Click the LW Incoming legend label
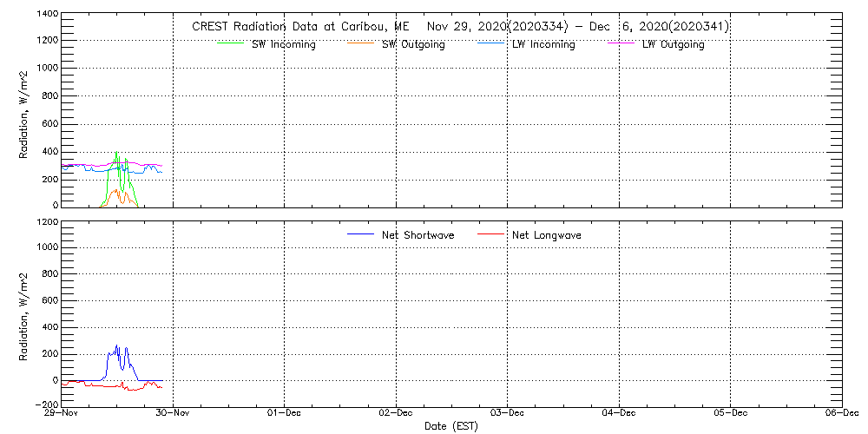 tap(543, 44)
